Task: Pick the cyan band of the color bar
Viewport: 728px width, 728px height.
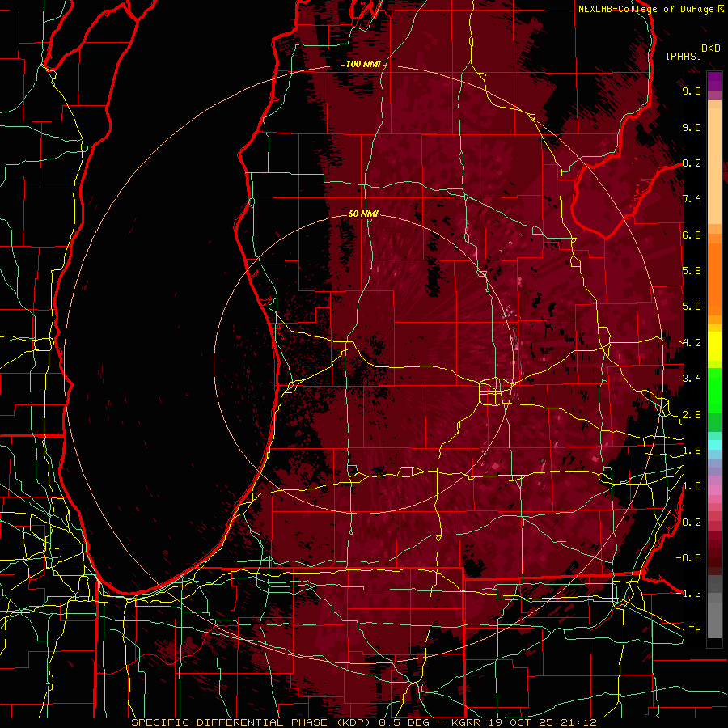Action: point(714,445)
